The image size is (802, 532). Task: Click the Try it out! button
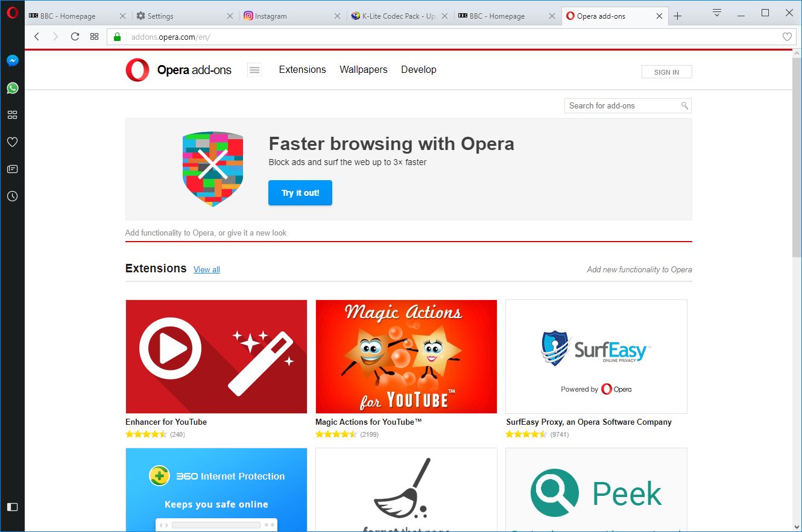point(300,193)
